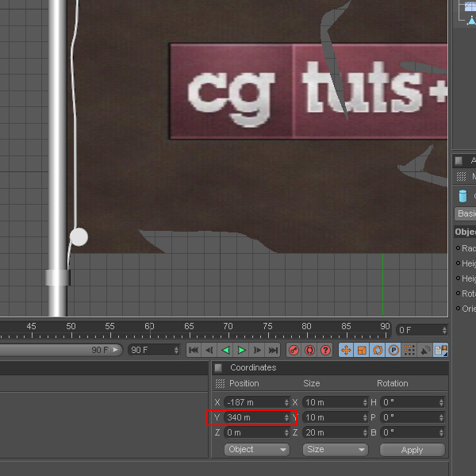Image resolution: width=476 pixels, height=476 pixels.
Task: Toggle Scale keyframe recording (orange square icon)
Action: tap(362, 350)
